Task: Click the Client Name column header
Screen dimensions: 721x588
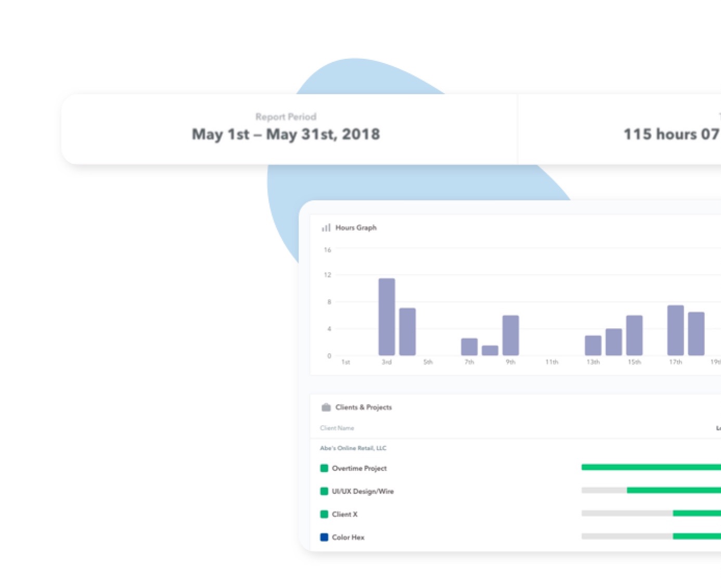Action: point(337,428)
